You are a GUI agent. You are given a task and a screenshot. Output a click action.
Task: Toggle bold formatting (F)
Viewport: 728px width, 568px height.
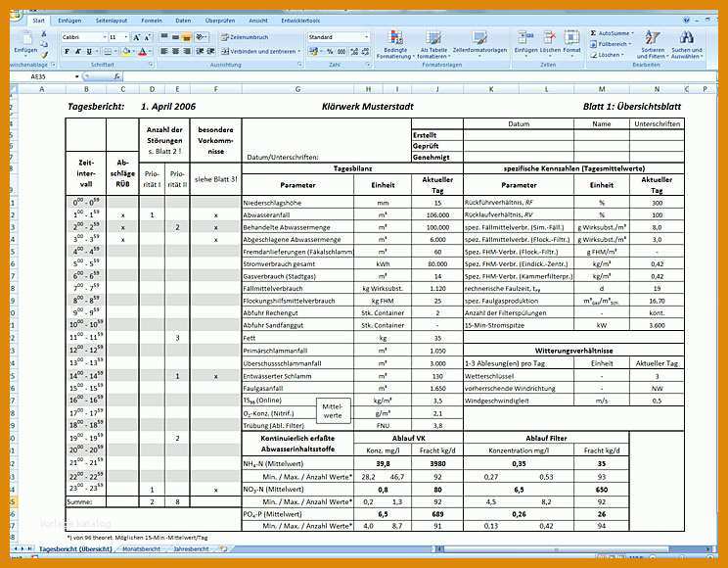click(x=67, y=51)
